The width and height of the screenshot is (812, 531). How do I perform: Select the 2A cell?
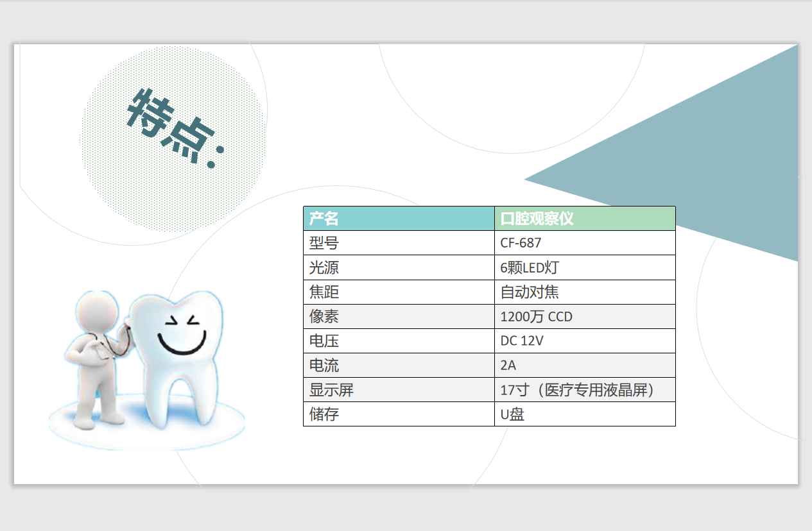(x=585, y=365)
